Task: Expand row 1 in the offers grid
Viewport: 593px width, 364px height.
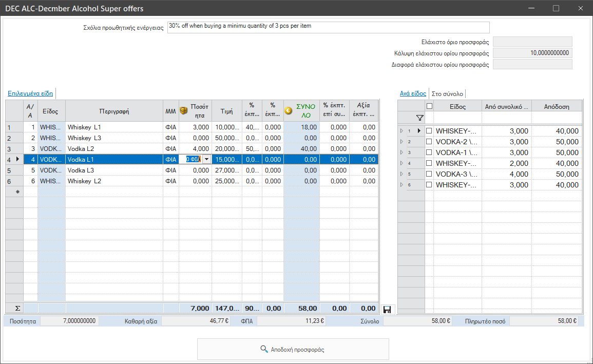Action: (x=401, y=131)
